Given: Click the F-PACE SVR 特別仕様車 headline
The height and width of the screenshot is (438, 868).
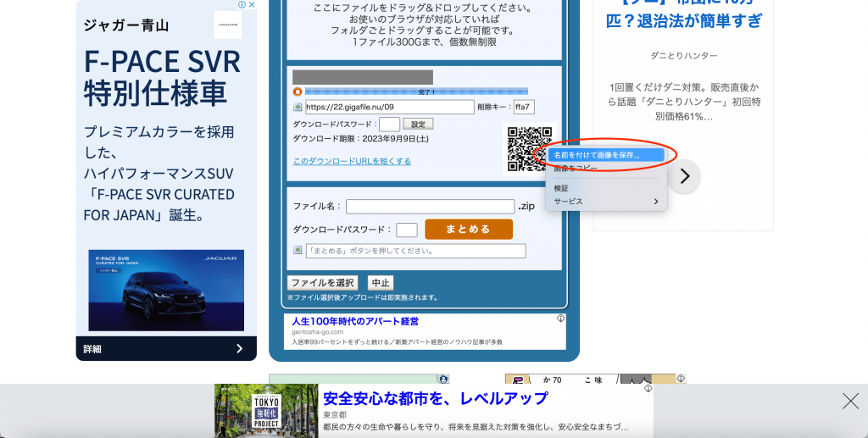Looking at the screenshot, I should (x=162, y=77).
